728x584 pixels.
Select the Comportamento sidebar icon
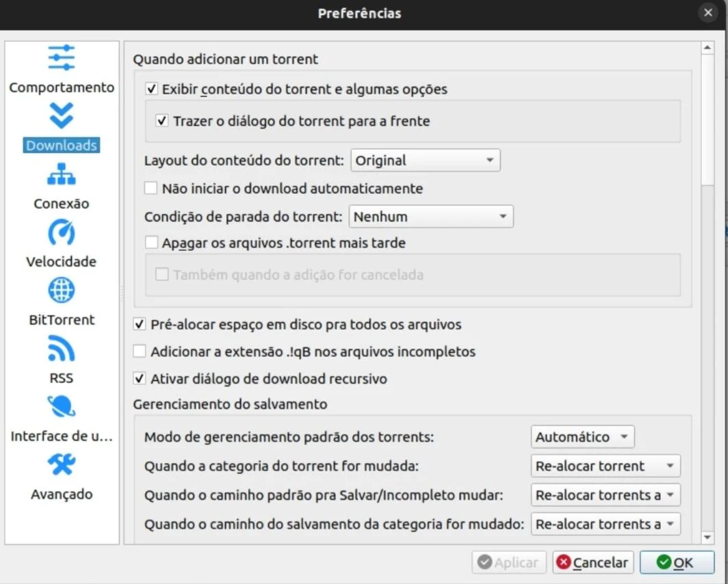61,57
